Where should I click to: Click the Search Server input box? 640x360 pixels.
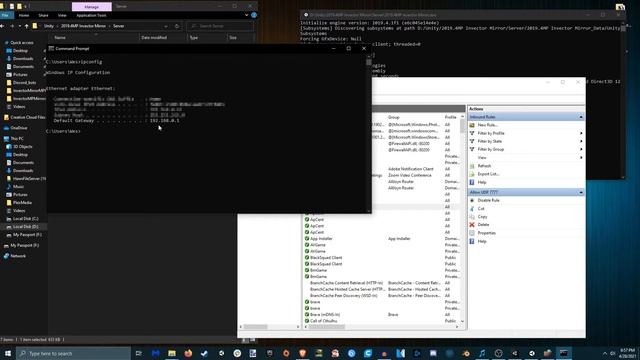coord(220,26)
